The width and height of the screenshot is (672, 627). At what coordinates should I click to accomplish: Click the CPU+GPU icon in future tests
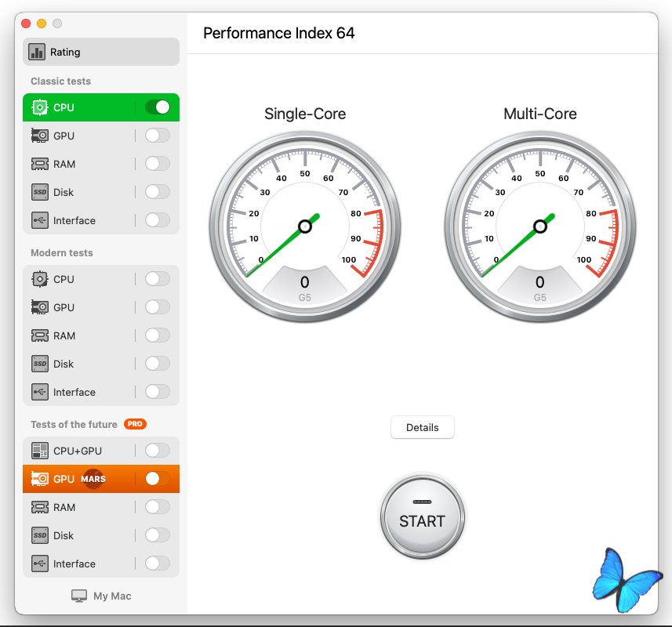coord(40,451)
